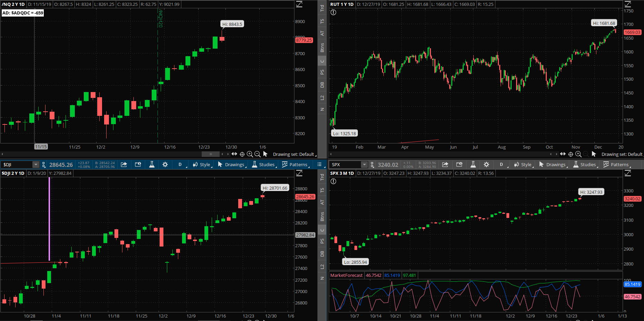Image resolution: width=644 pixels, height=321 pixels.
Task: Click /NQ chart horizontal scrollbar thumb
Action: (210, 154)
